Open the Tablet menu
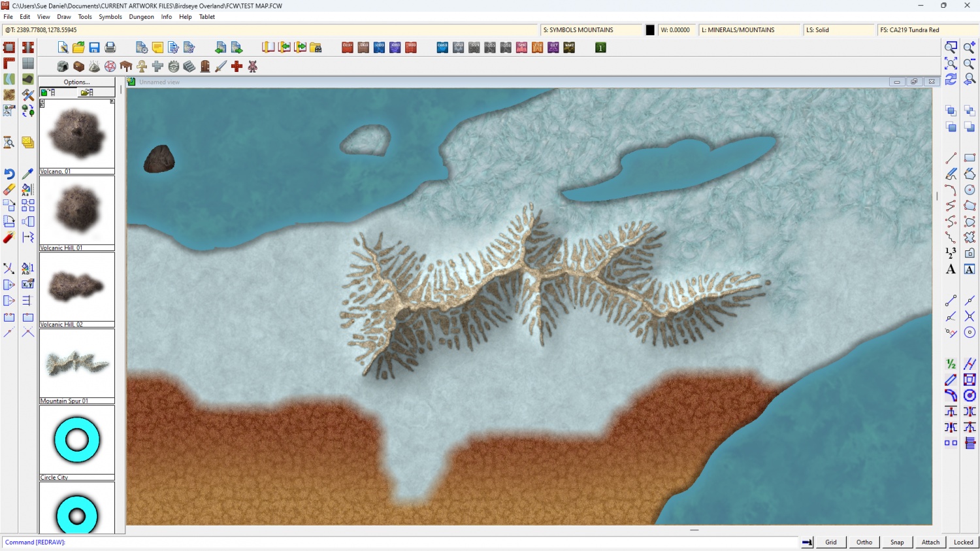 (x=207, y=17)
